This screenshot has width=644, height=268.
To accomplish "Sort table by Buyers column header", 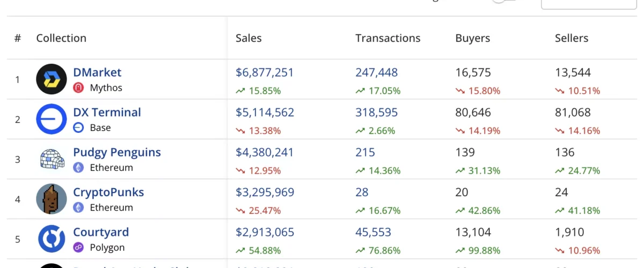I will [472, 38].
